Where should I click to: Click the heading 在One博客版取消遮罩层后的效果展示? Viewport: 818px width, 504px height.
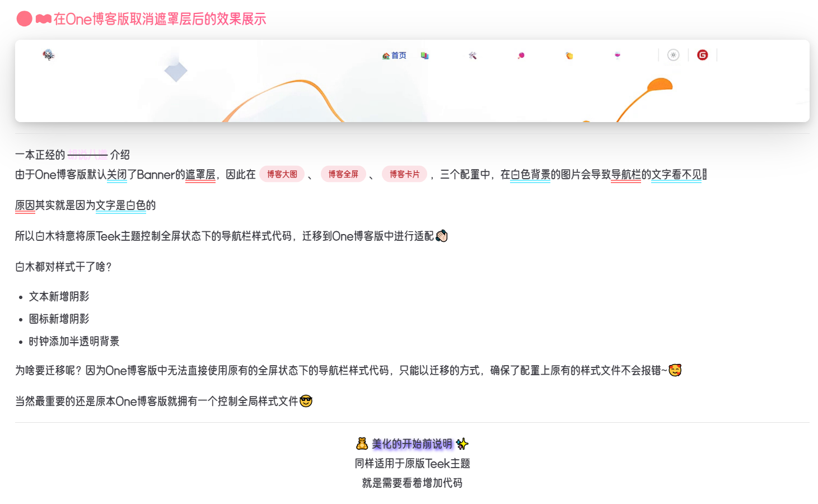tap(160, 19)
